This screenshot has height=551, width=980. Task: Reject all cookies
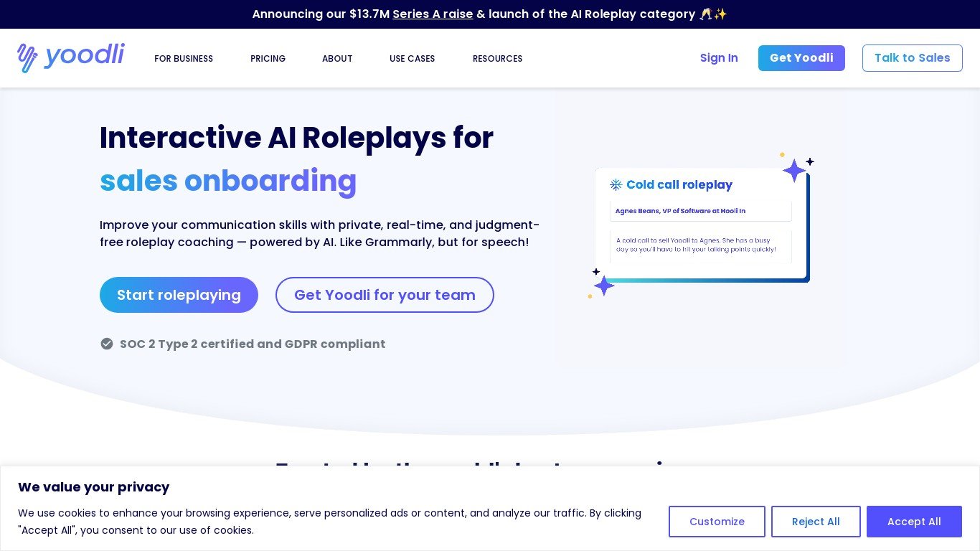click(x=816, y=522)
